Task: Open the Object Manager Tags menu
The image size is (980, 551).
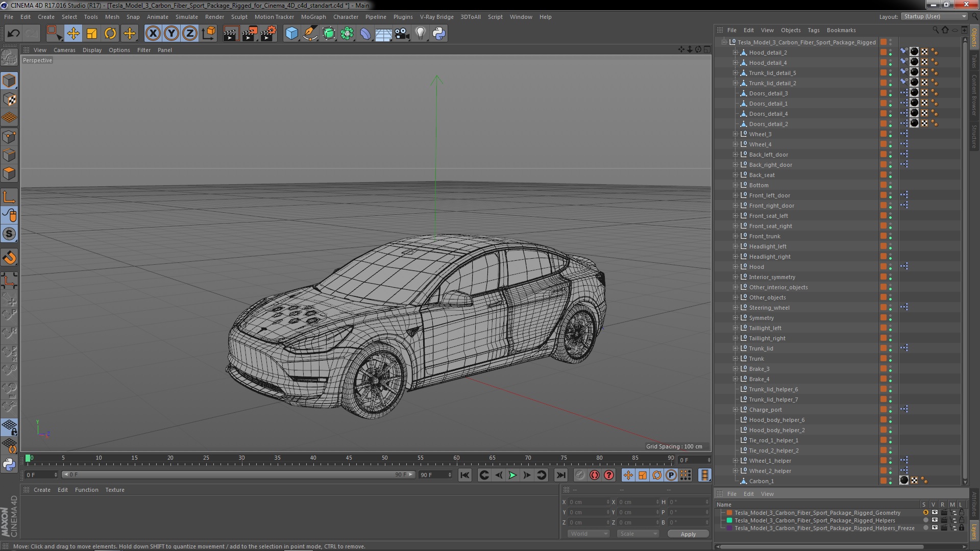Action: pyautogui.click(x=814, y=30)
